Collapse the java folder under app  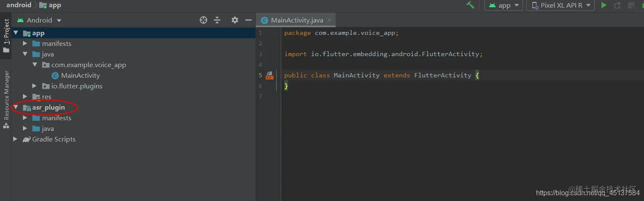[25, 54]
